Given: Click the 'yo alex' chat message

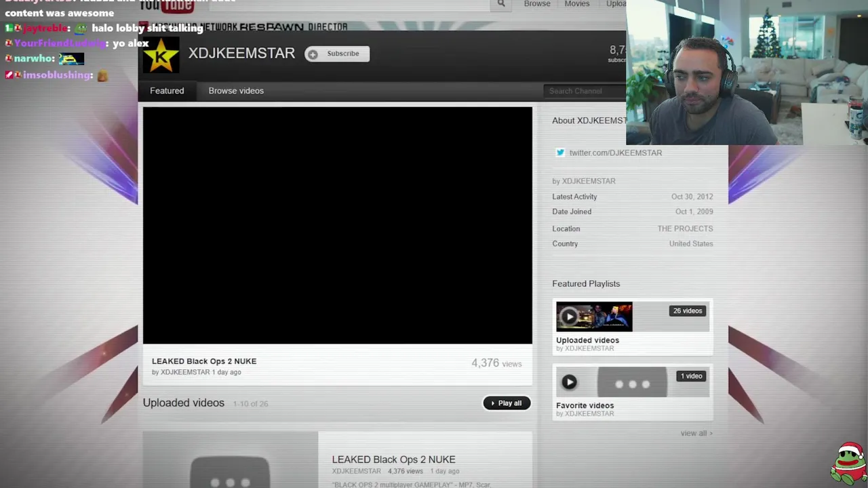Looking at the screenshot, I should click(x=130, y=43).
